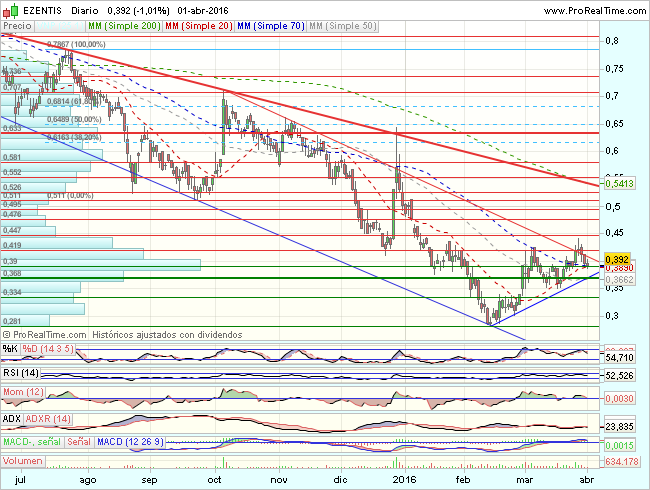Select the Precio indicator label
The image size is (650, 490).
click(17, 26)
